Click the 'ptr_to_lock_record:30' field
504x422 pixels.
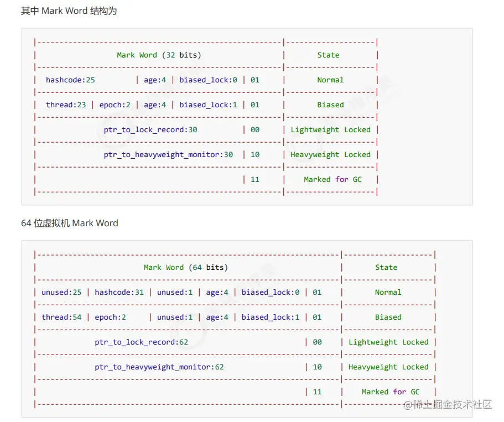(150, 130)
